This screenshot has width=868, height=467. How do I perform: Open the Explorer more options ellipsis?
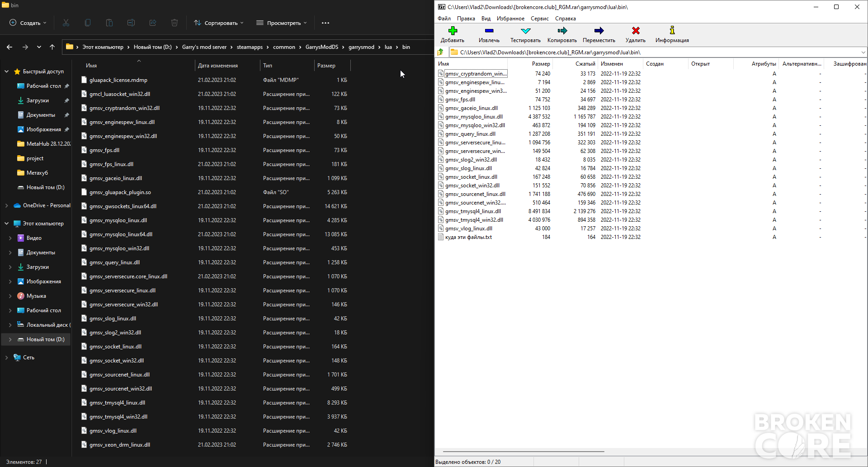(x=325, y=23)
